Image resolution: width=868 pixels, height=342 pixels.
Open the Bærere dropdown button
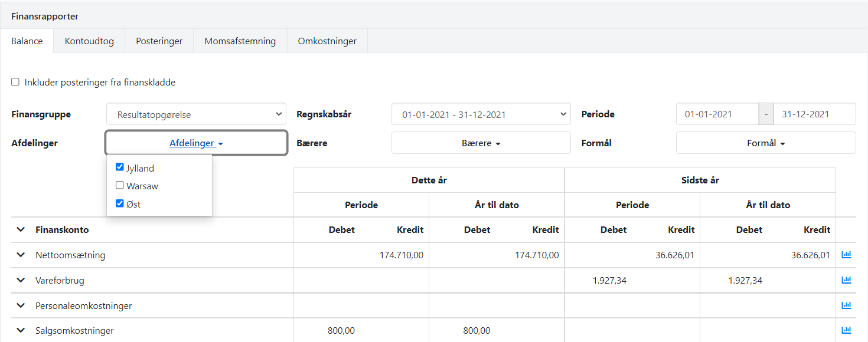[x=481, y=143]
